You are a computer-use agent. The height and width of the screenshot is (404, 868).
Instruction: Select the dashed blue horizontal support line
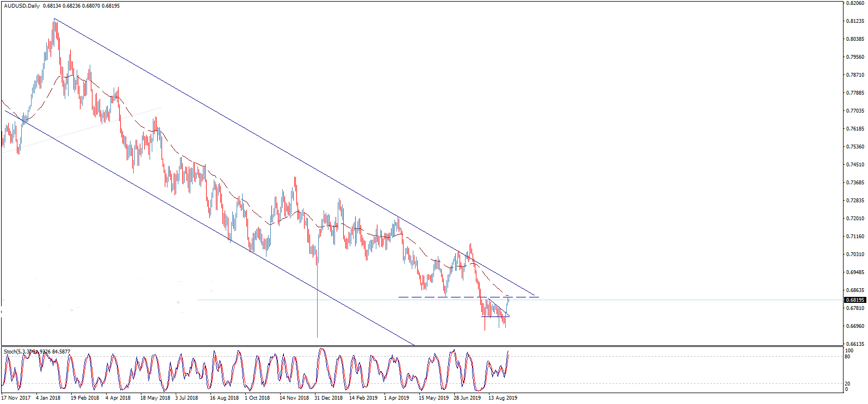tap(468, 297)
